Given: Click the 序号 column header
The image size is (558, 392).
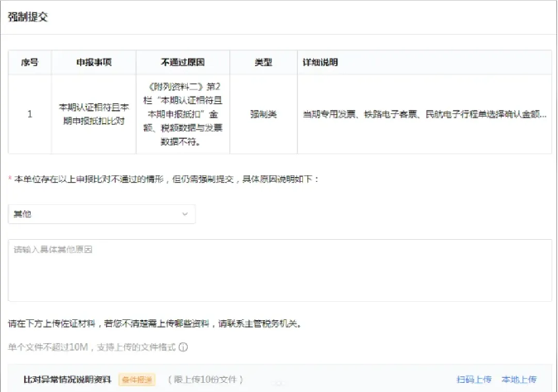Looking at the screenshot, I should pyautogui.click(x=30, y=62).
